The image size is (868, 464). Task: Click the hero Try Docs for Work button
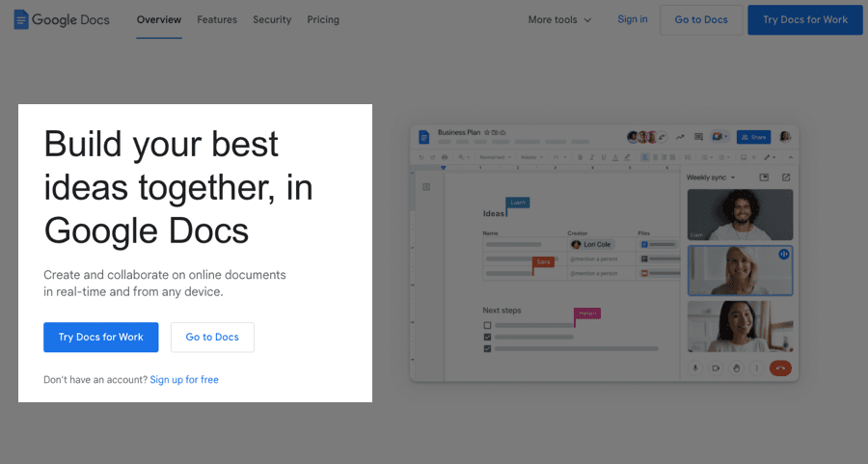100,338
